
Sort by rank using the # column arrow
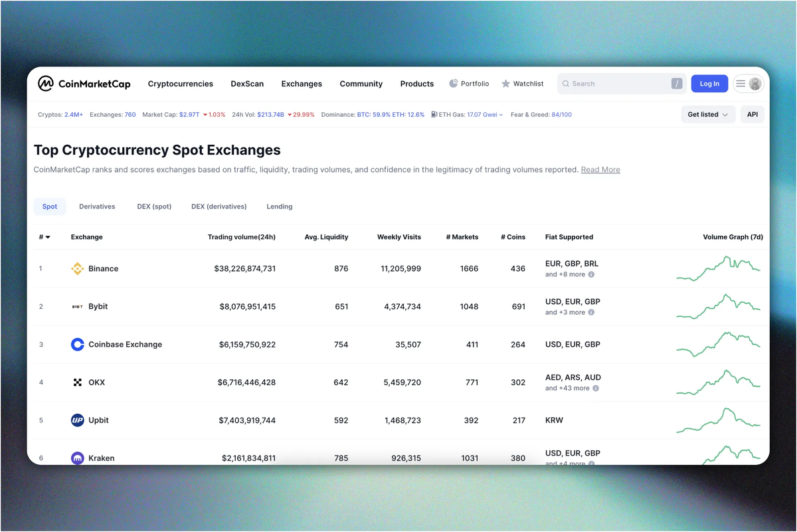pyautogui.click(x=48, y=237)
